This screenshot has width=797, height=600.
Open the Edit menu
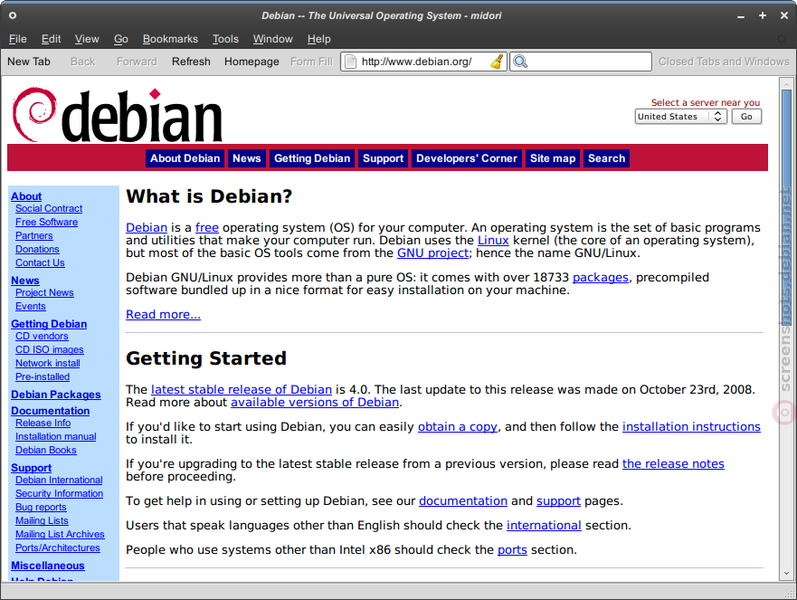51,39
